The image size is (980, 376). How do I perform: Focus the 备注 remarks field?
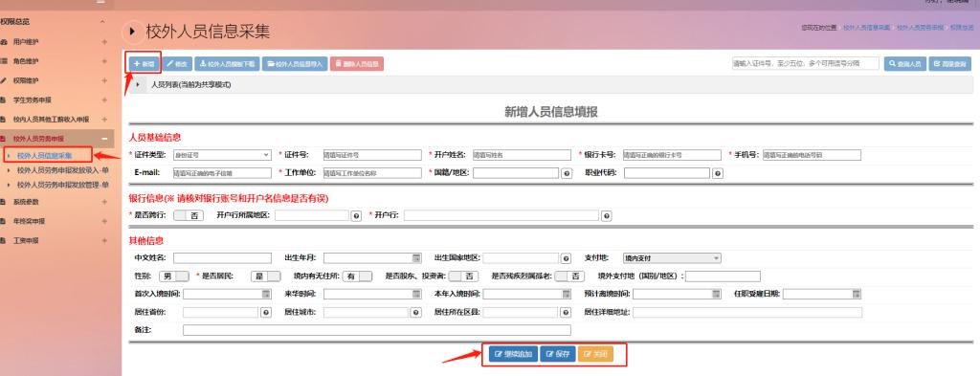click(377, 330)
